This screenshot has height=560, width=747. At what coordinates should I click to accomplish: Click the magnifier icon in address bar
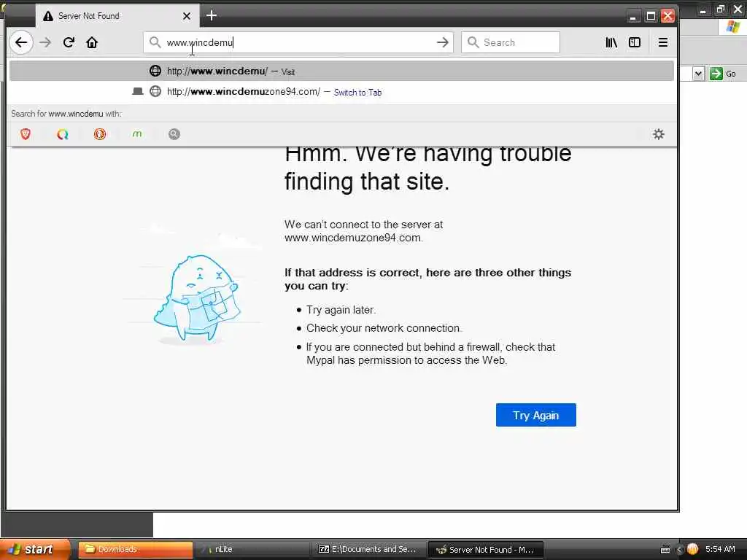tap(155, 42)
